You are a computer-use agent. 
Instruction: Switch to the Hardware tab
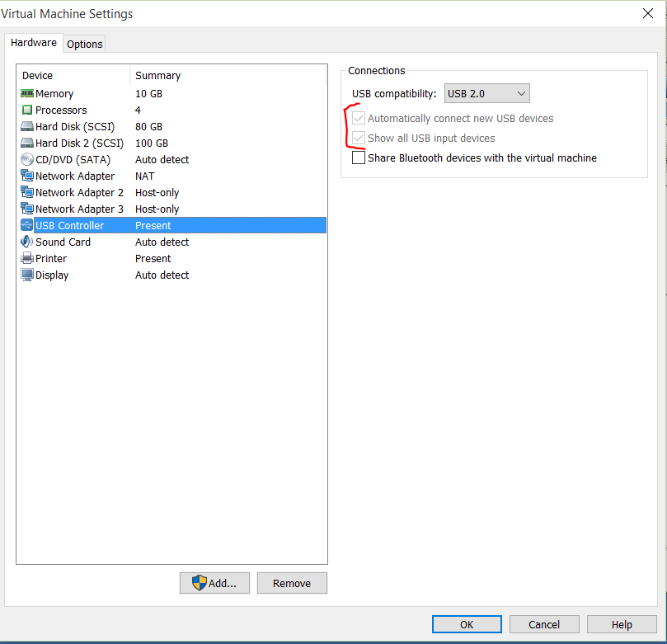tap(34, 43)
